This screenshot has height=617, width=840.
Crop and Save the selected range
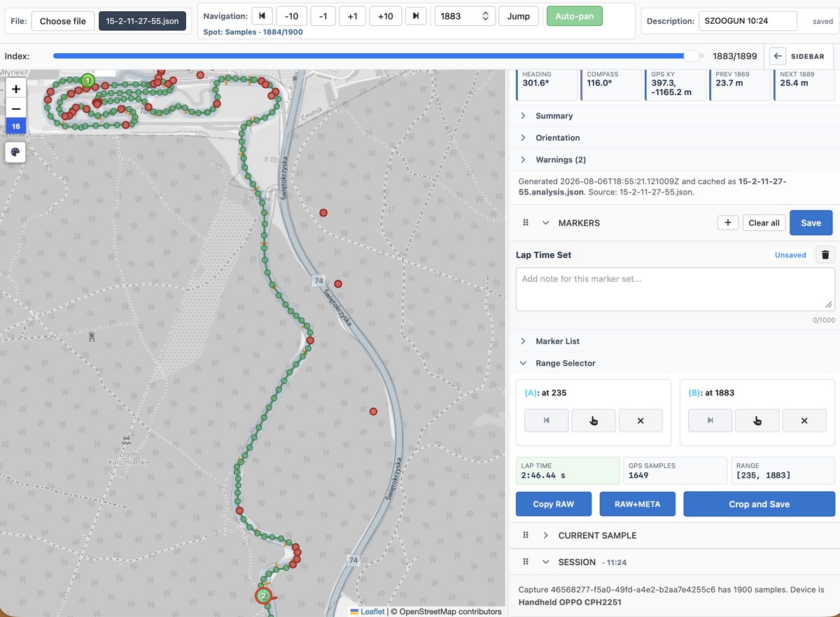[x=759, y=504]
